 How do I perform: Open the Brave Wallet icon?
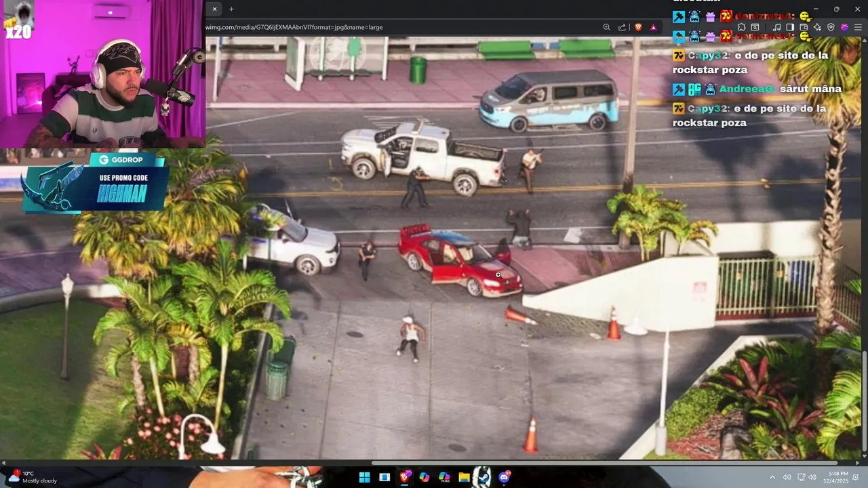click(804, 27)
